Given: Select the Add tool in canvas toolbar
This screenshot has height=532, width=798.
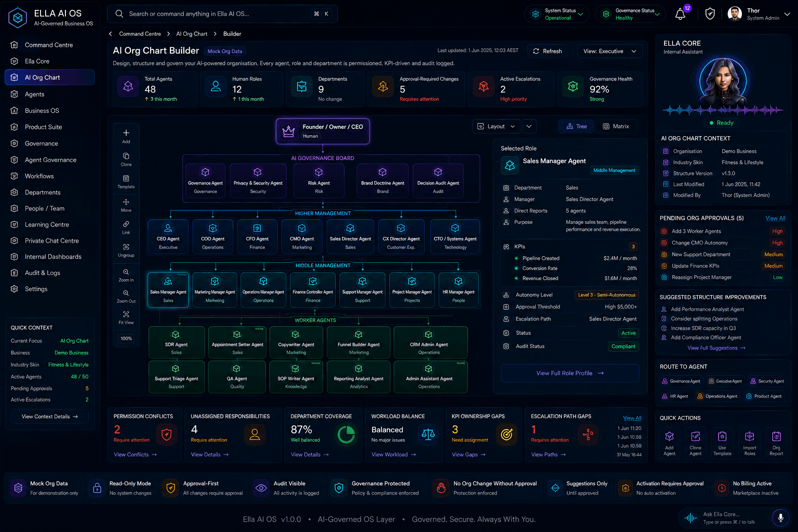Looking at the screenshot, I should click(126, 136).
